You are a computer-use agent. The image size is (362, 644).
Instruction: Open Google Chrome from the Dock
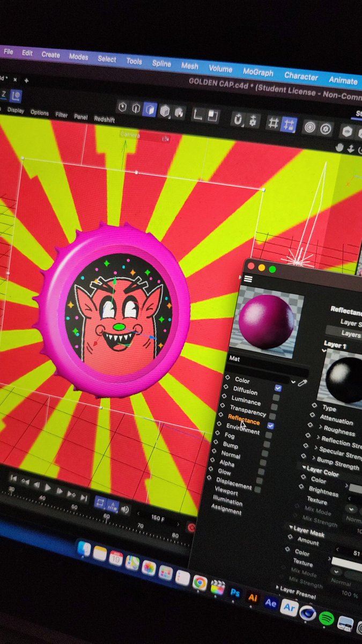point(200,583)
